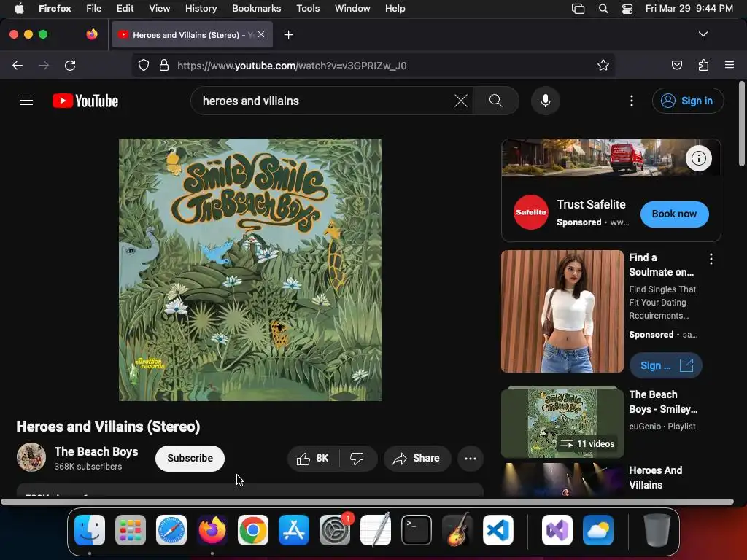Screen dimensions: 747x560
Task: Open Spotlight search in menu bar
Action: pos(603,9)
